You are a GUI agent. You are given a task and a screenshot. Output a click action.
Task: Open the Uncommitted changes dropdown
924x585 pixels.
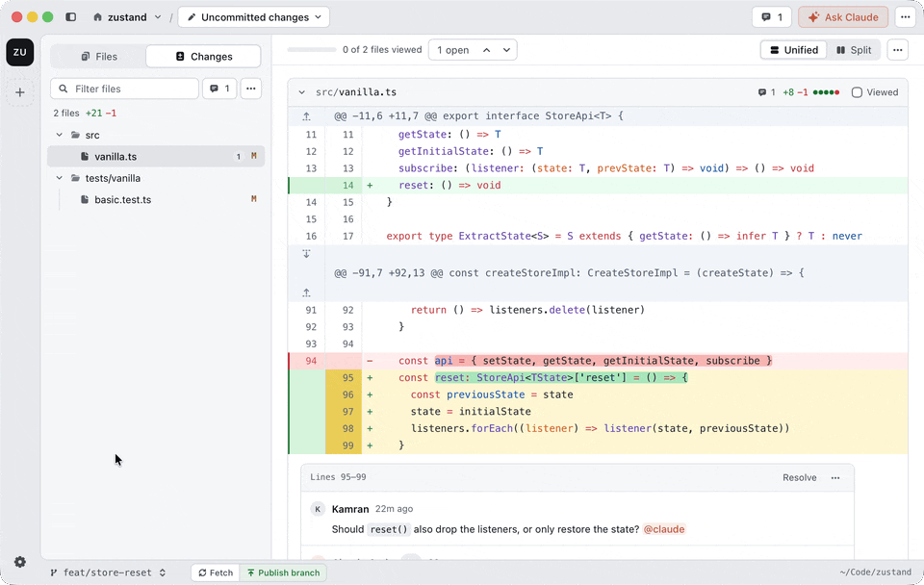pyautogui.click(x=254, y=17)
